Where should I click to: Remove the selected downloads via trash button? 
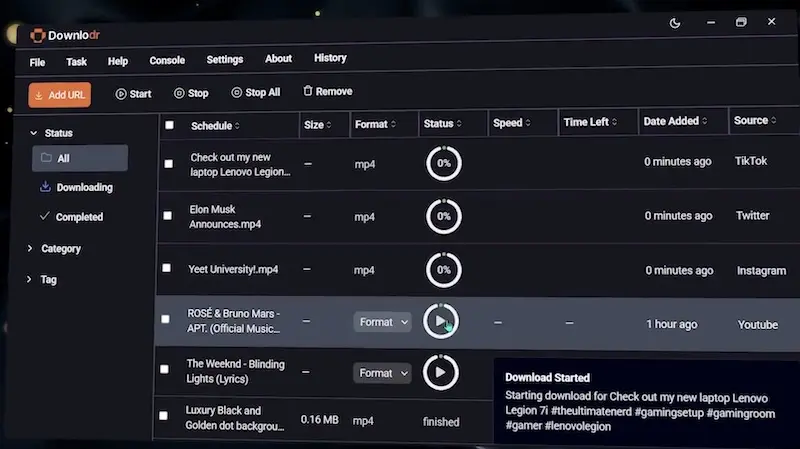(x=328, y=91)
